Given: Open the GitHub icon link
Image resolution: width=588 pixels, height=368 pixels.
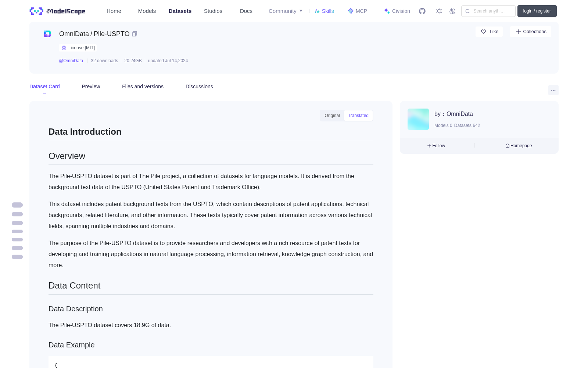Looking at the screenshot, I should point(422,11).
